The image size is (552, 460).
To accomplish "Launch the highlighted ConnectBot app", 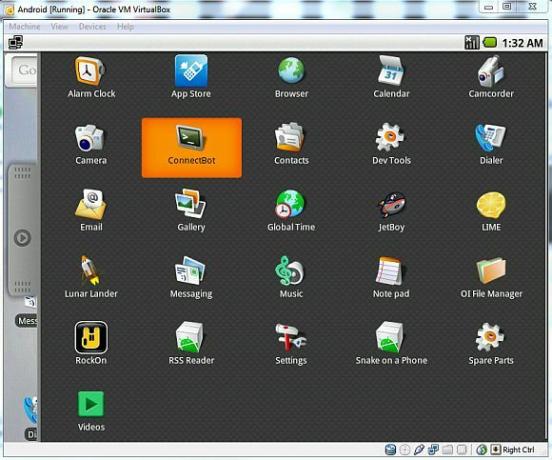I will pos(192,147).
